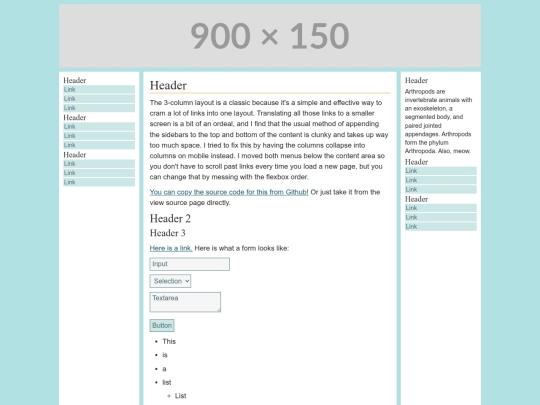Open third Link in right sidebar's first link group

(x=441, y=190)
